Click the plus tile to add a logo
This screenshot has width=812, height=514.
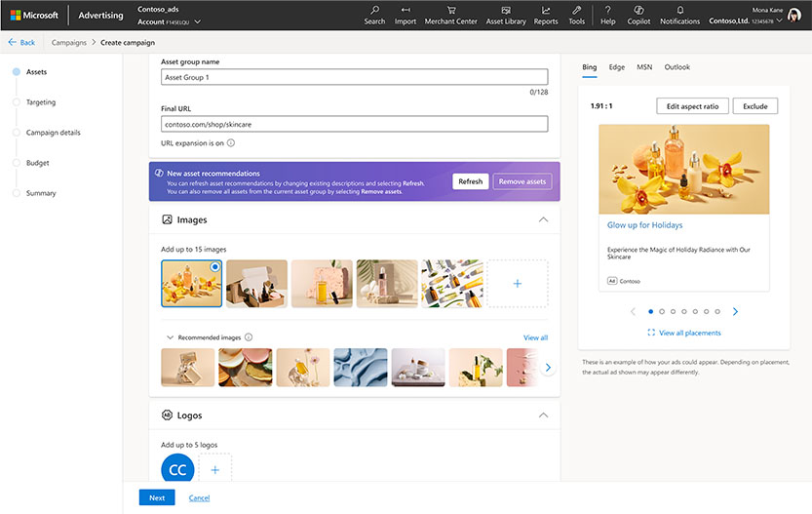(x=214, y=469)
